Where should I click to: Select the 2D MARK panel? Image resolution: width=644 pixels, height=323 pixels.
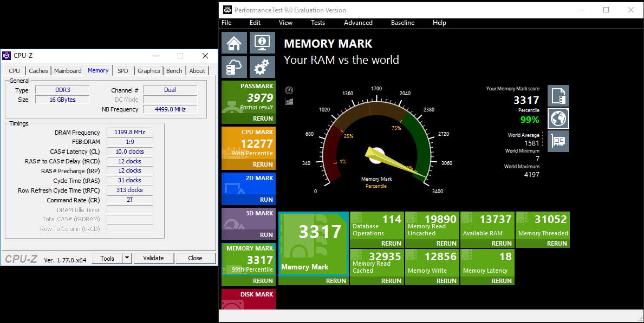coord(249,189)
